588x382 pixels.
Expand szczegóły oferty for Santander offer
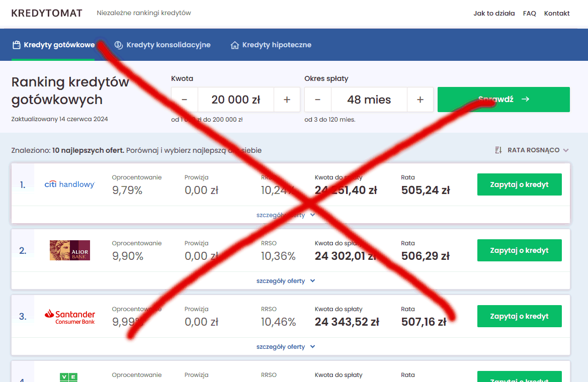pyautogui.click(x=285, y=347)
